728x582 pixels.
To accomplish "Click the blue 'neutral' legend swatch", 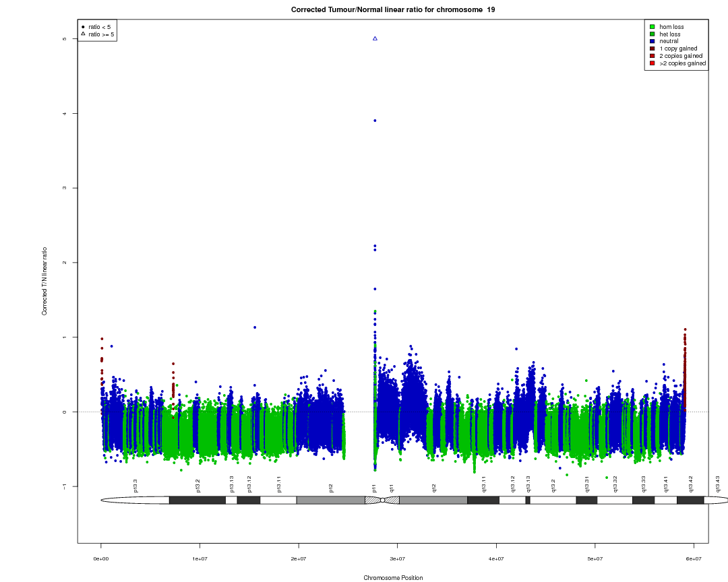I will point(653,41).
